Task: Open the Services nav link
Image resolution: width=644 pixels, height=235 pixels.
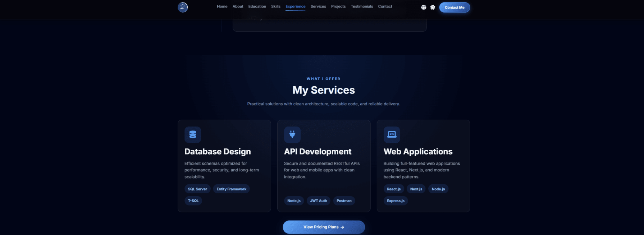Action: point(318,6)
